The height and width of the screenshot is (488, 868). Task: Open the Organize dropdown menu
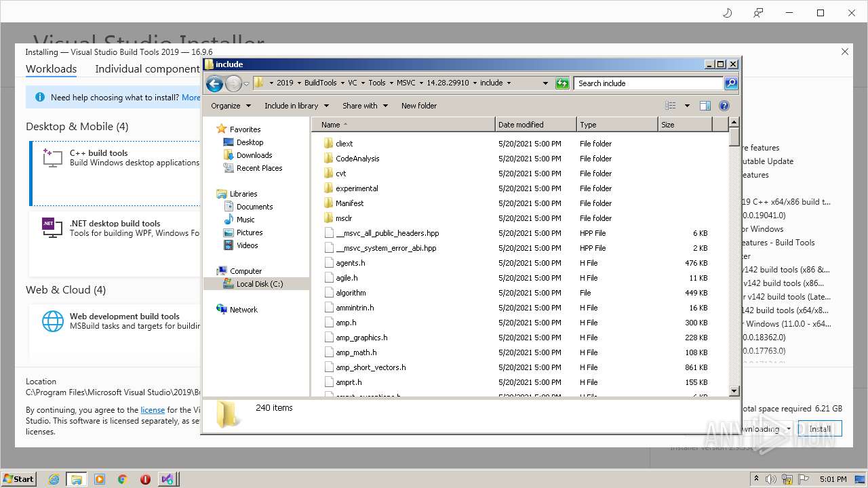[x=231, y=106]
